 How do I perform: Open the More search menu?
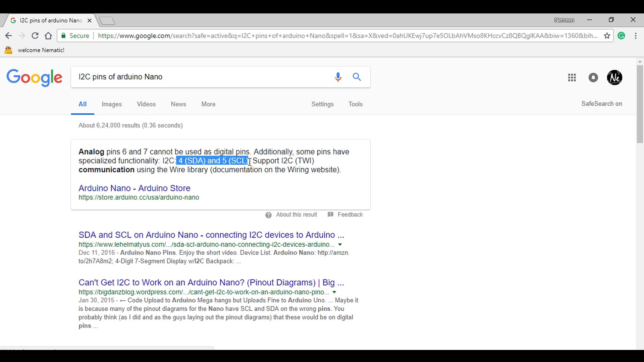click(208, 104)
